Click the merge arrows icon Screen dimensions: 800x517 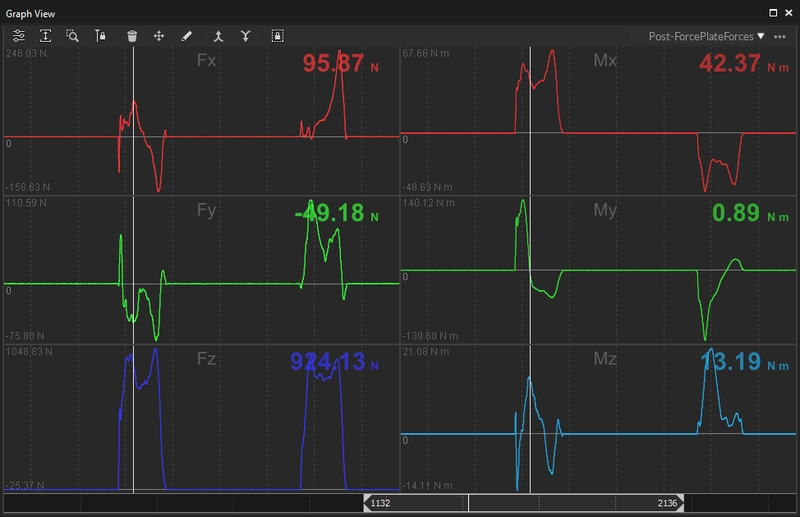pos(217,35)
